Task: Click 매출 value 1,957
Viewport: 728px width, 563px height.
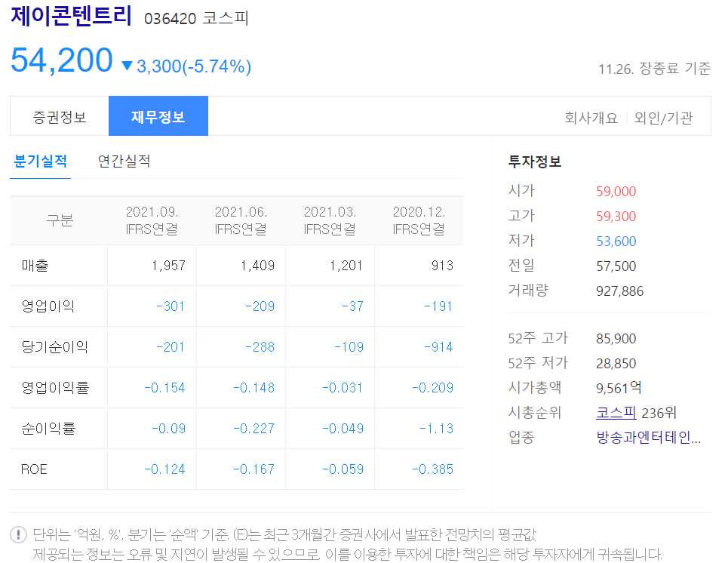Action: tap(168, 266)
